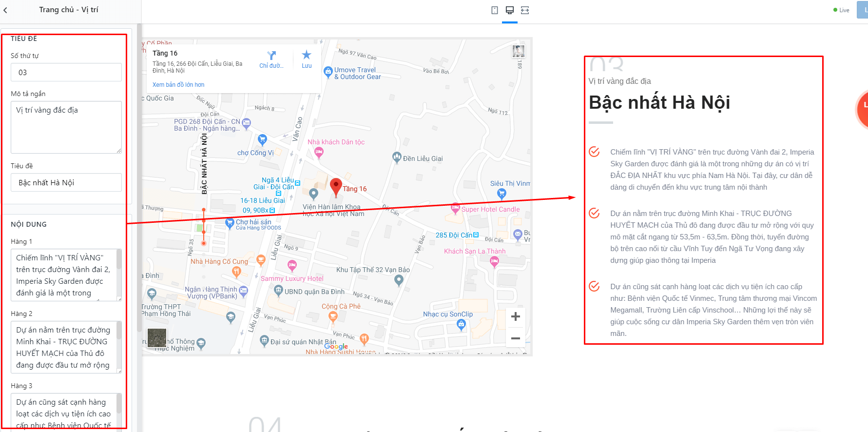Click the Nhà khách Dân tộc hotel marker
Screen dimensions: 868x432
319,153
